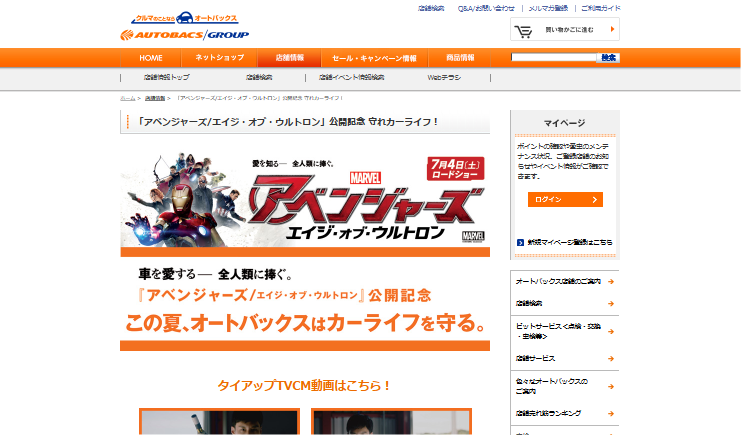This screenshot has height=435, width=741.
Task: Click 店舗情報 breadcrumb link
Action: 155,98
